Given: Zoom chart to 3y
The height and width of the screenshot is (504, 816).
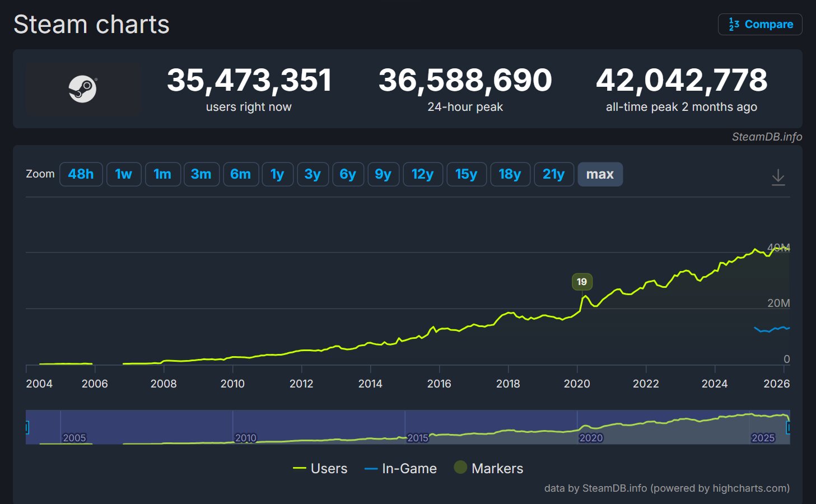Looking at the screenshot, I should 313,174.
